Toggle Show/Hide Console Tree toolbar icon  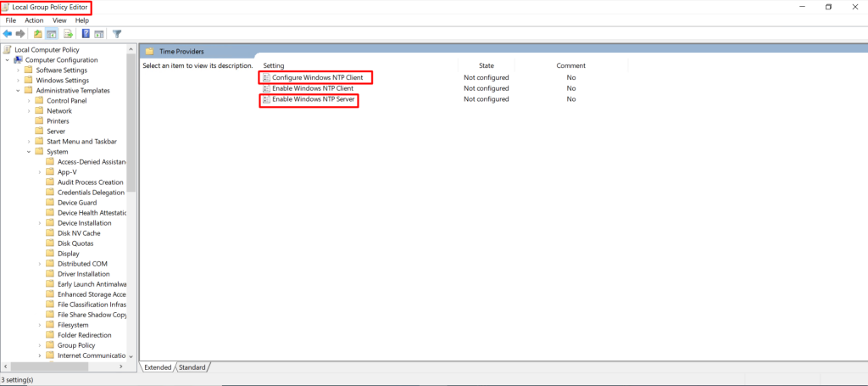pos(52,34)
